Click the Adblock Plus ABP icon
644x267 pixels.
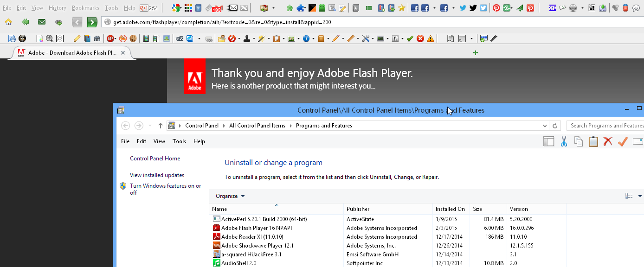coord(111,38)
